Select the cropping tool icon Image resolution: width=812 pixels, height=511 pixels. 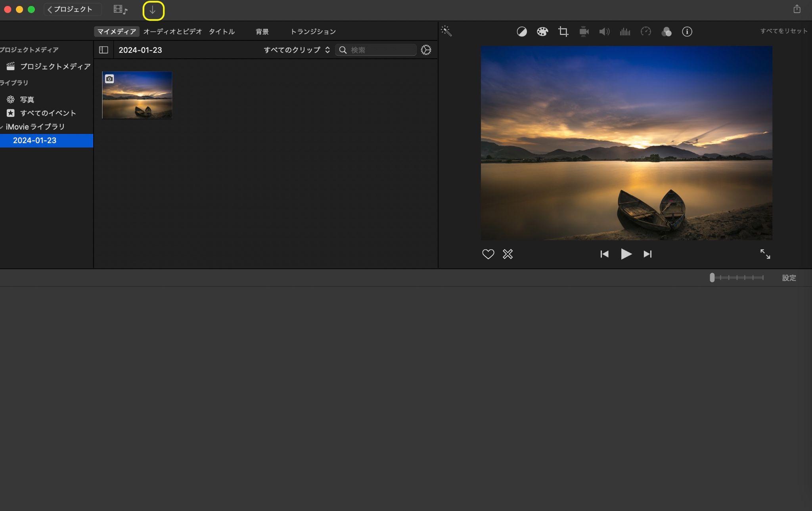[563, 32]
